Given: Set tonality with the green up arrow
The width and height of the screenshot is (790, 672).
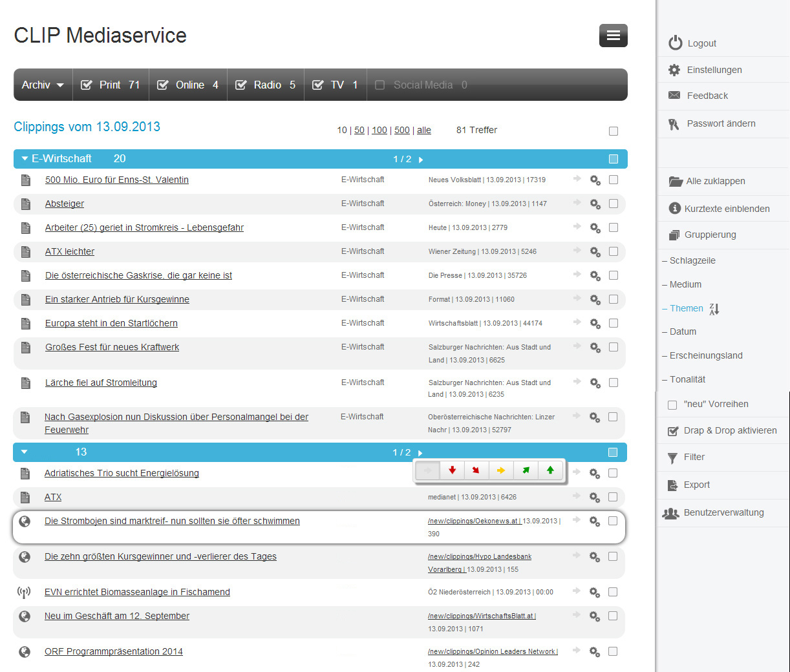Looking at the screenshot, I should coord(550,470).
